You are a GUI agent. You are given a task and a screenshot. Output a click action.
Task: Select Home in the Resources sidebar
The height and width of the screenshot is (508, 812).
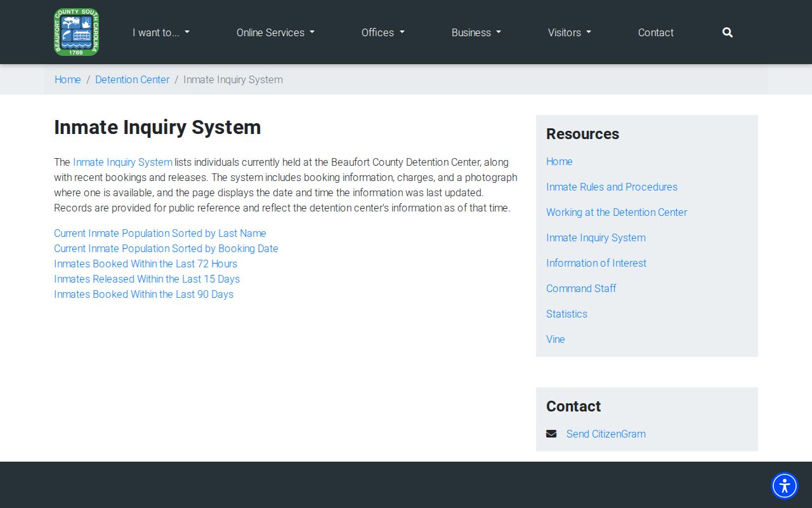click(560, 161)
